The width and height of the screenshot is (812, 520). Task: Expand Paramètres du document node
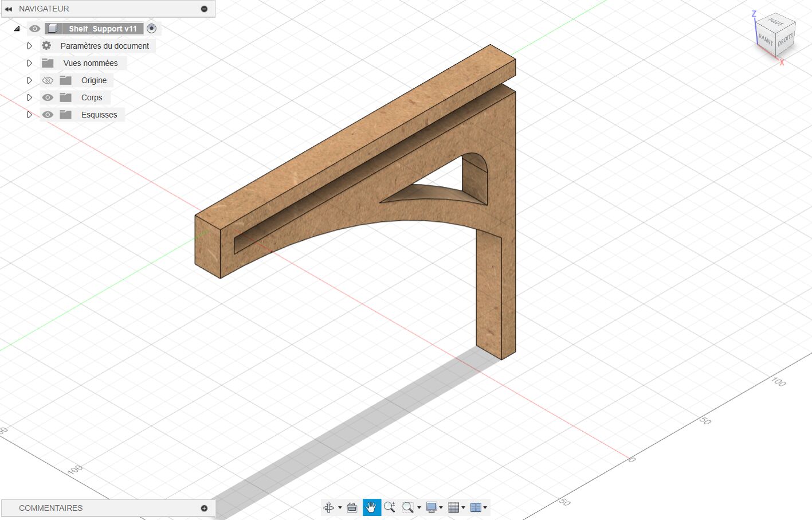pyautogui.click(x=30, y=46)
